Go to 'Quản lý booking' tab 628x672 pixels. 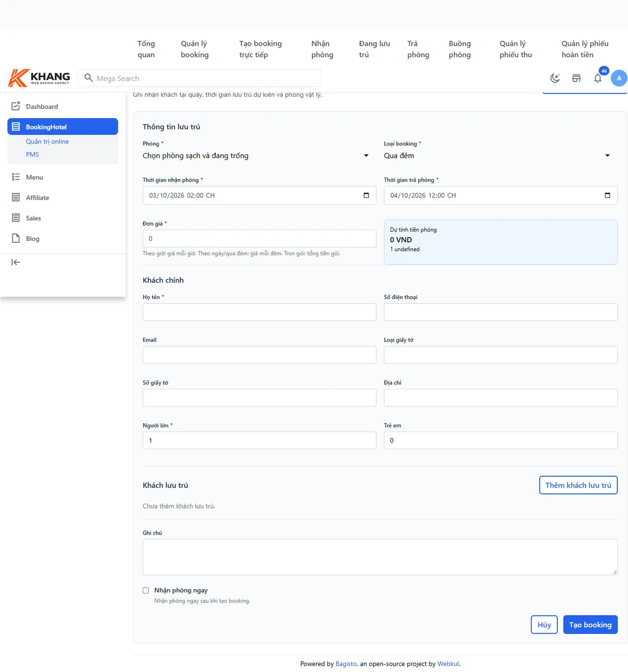click(195, 49)
